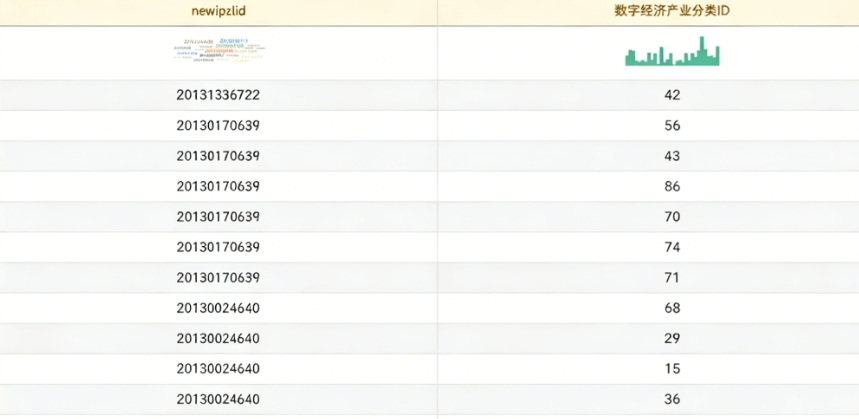Image resolution: width=859 pixels, height=419 pixels.
Task: Click the 20130024640 cell beside value 15
Action: (x=218, y=369)
